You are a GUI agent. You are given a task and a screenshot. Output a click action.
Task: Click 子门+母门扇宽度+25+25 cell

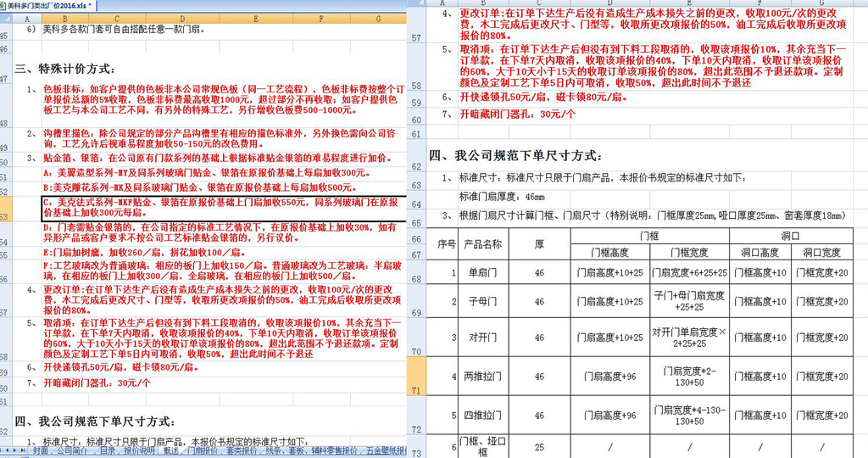coord(690,301)
